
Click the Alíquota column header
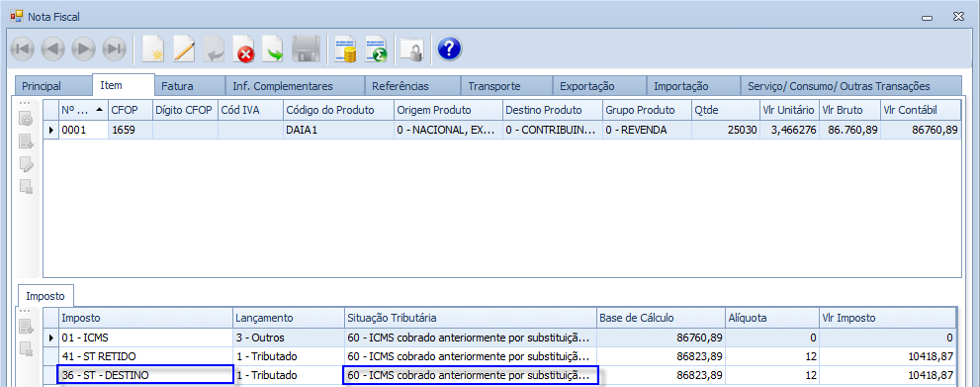click(x=772, y=318)
